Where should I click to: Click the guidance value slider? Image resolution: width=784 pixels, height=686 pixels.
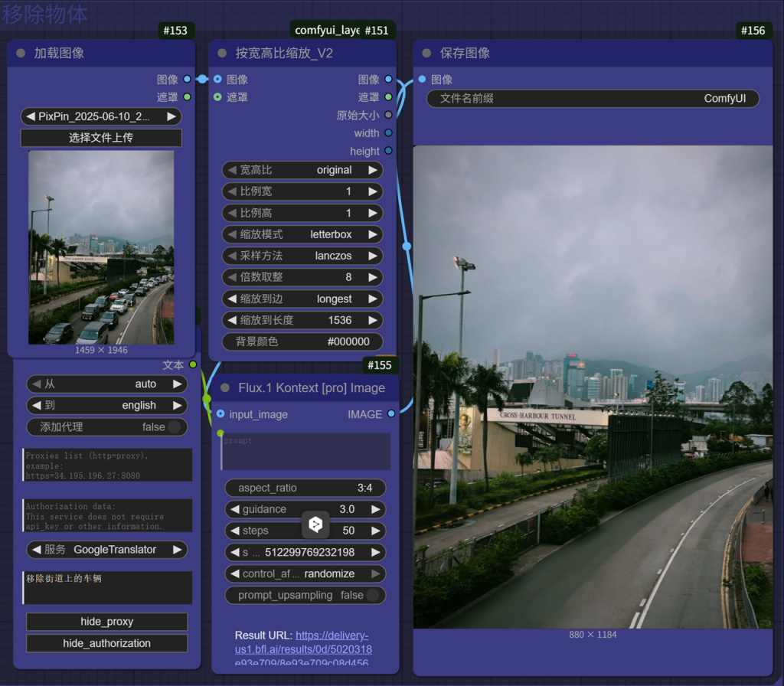tap(305, 509)
